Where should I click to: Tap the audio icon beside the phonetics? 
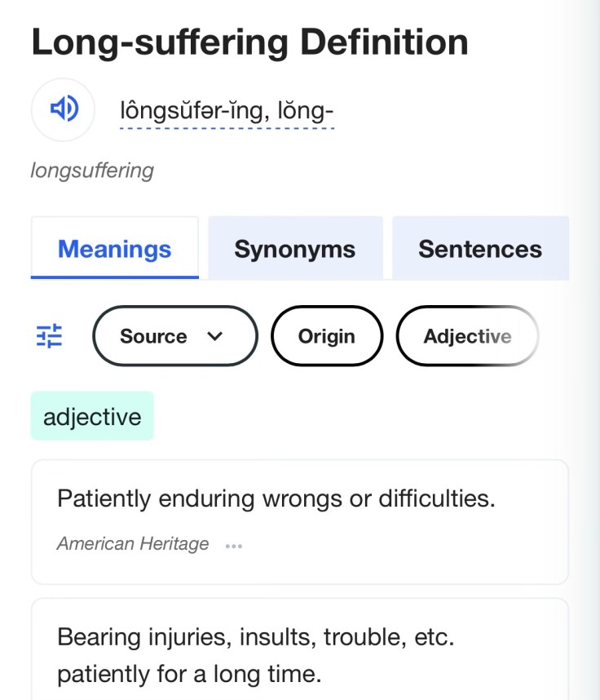click(63, 109)
